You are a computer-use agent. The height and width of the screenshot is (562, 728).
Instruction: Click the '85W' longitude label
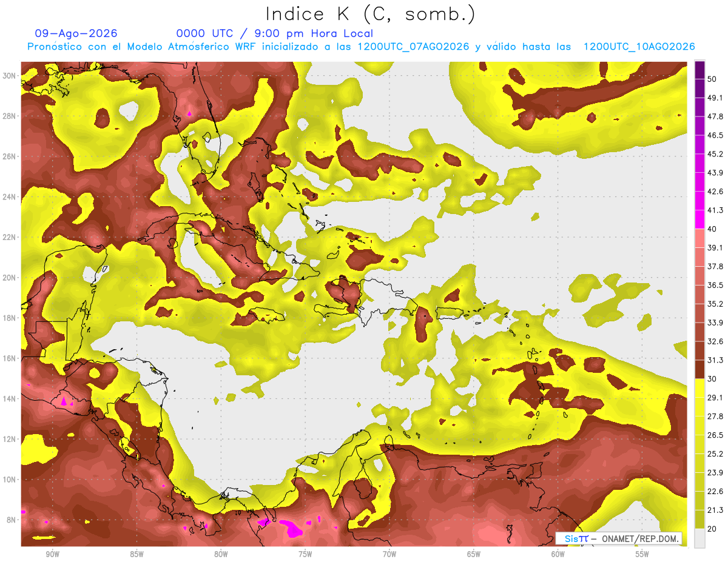pos(136,554)
